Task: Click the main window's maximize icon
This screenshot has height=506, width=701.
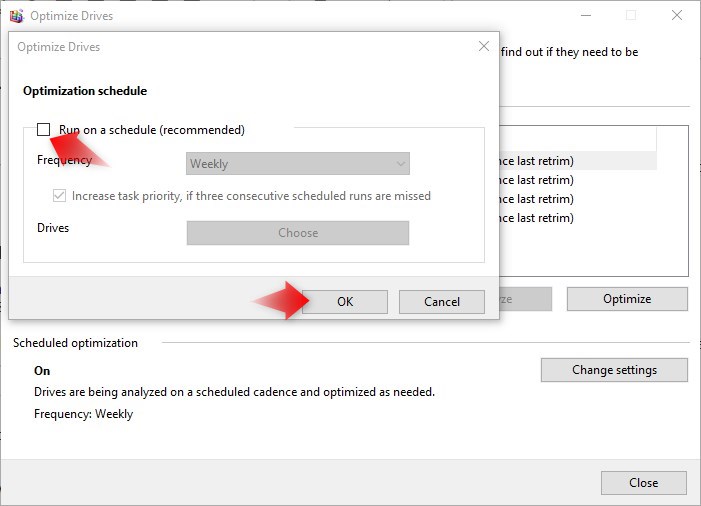Action: (x=631, y=15)
